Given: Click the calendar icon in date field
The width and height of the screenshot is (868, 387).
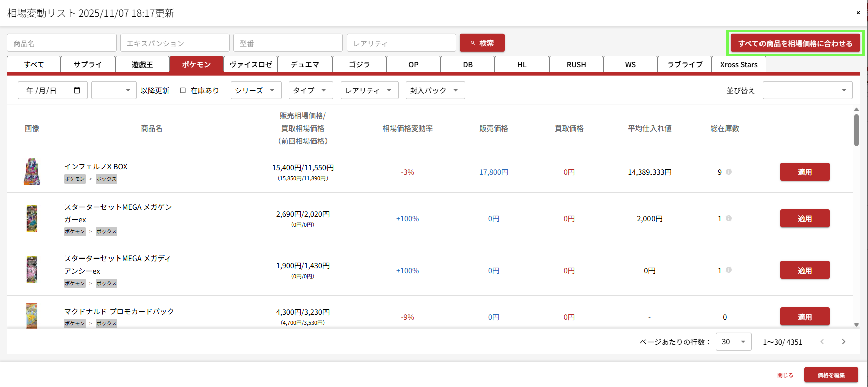Looking at the screenshot, I should [77, 90].
